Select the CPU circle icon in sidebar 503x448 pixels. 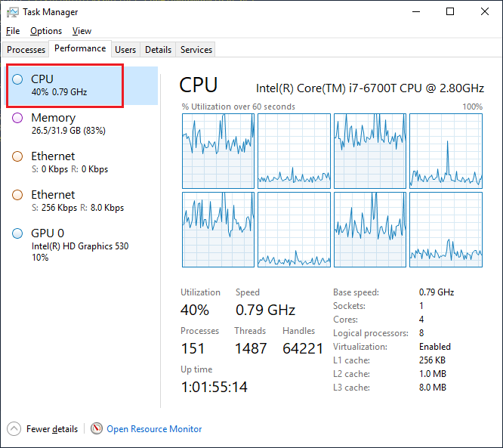click(x=17, y=79)
